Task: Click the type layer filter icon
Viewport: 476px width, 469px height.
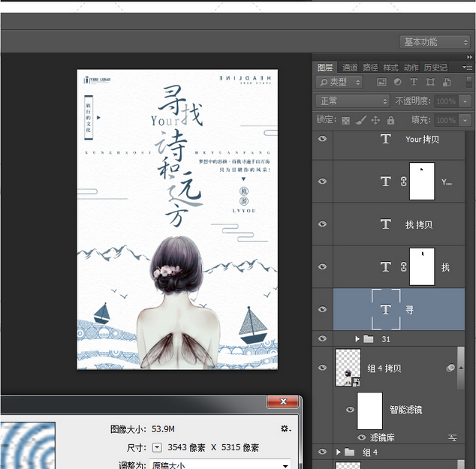Action: click(x=414, y=82)
